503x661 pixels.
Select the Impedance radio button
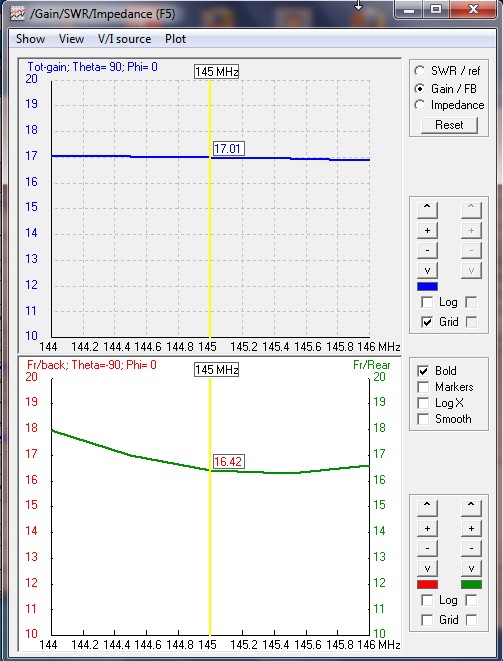coord(420,105)
